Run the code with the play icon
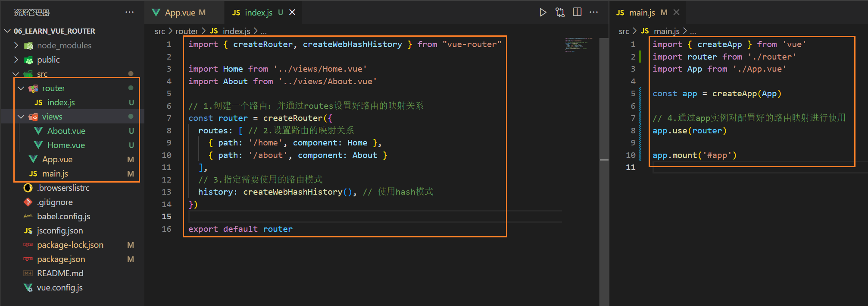 (x=543, y=13)
